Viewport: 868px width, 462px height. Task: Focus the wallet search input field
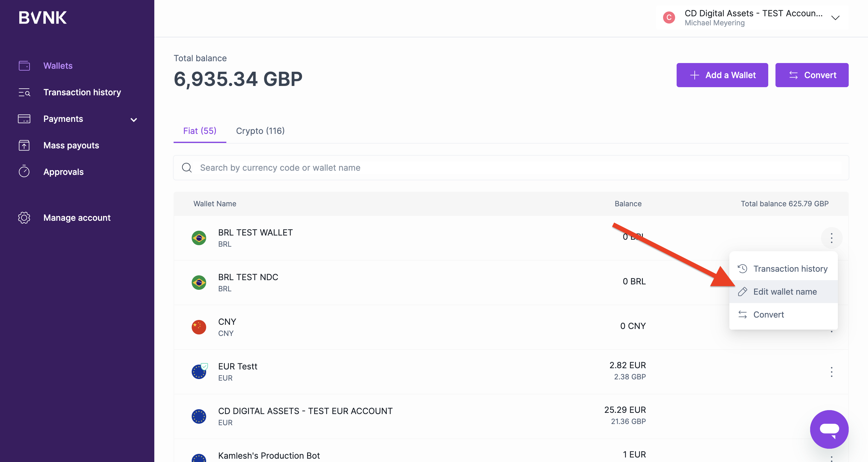point(438,168)
